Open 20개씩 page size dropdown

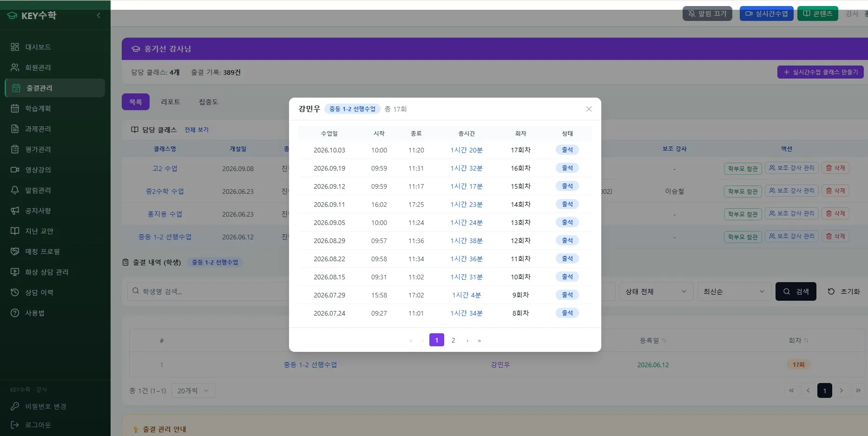193,390
